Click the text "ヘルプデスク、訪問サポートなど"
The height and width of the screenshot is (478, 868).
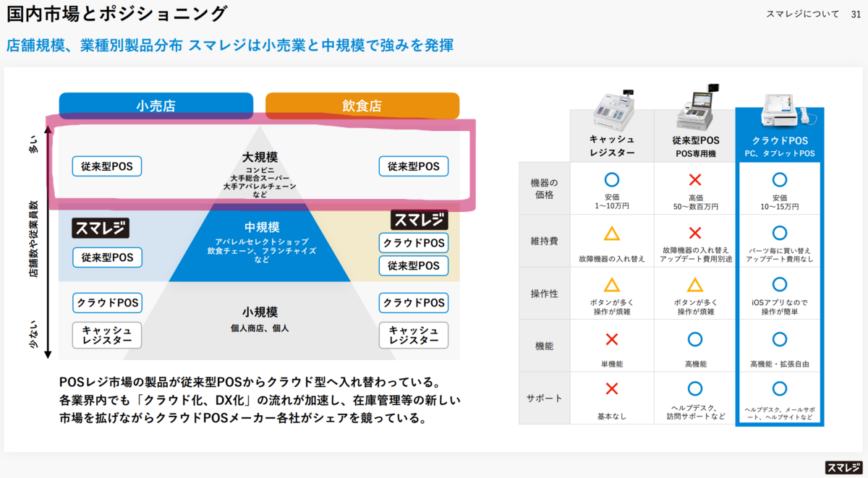(x=695, y=411)
